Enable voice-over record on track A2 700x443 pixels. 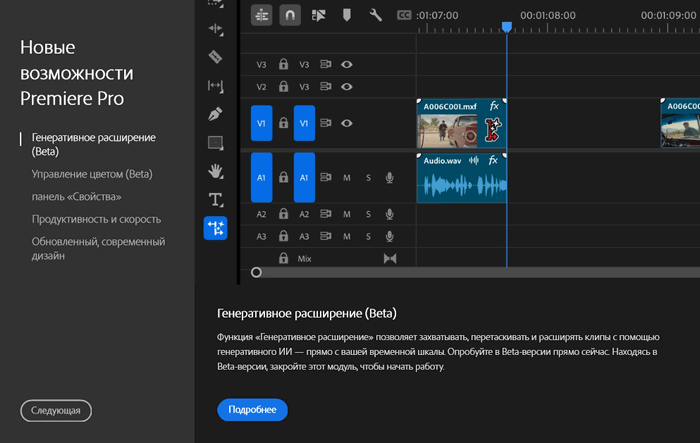[x=390, y=214]
